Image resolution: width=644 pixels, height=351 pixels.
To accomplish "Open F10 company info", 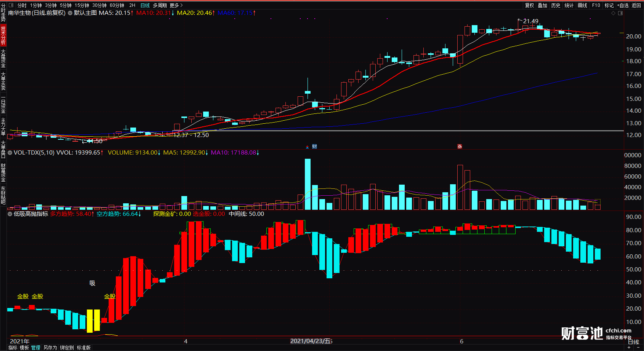I will point(596,5).
